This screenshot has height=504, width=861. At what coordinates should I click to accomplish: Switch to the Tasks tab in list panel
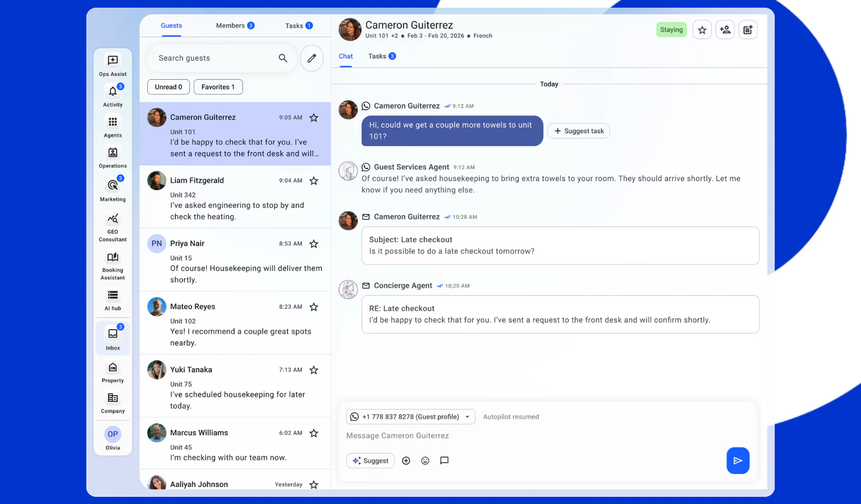tap(299, 26)
